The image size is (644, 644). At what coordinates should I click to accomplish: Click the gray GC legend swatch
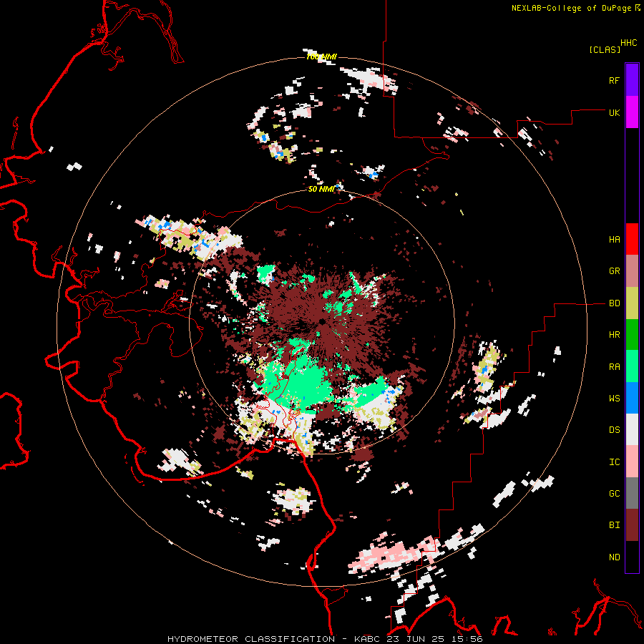tap(632, 493)
